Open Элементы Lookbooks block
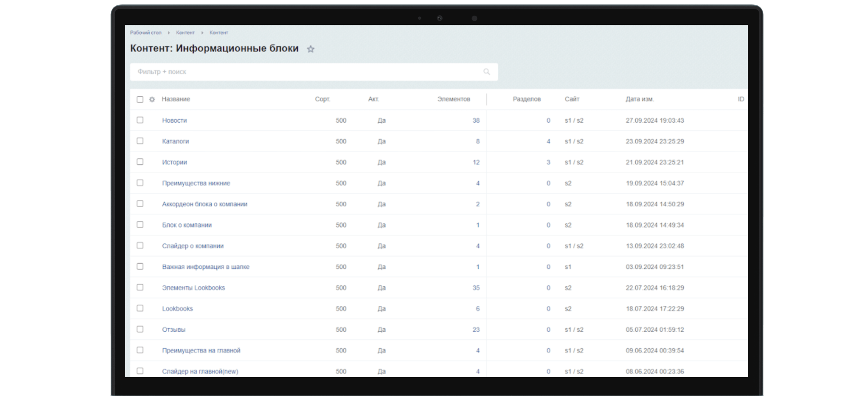The width and height of the screenshot is (868, 396). (x=193, y=288)
